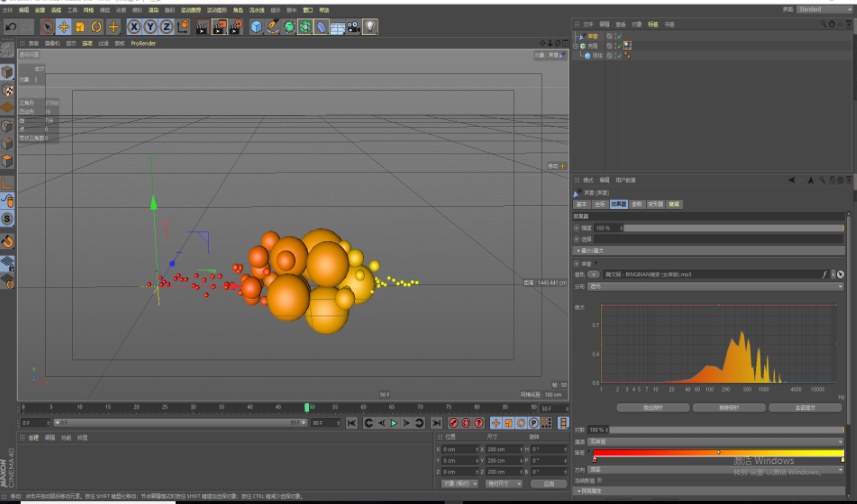This screenshot has width=857, height=504.
Task: Open the Spline pen tool icon
Action: point(272,26)
